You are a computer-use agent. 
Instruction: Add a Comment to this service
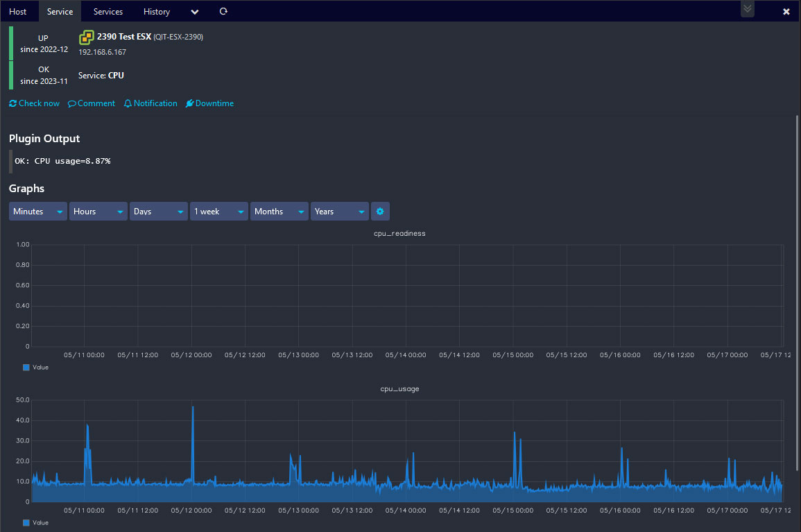92,103
